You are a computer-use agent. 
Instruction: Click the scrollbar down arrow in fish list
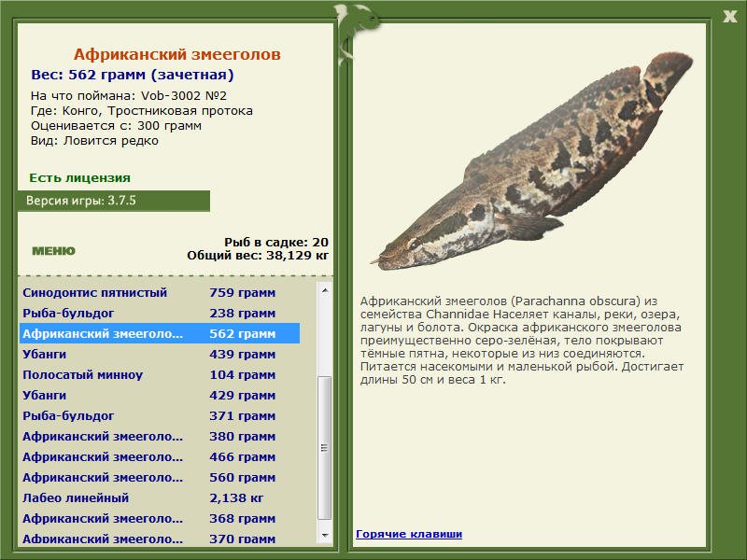pos(325,535)
